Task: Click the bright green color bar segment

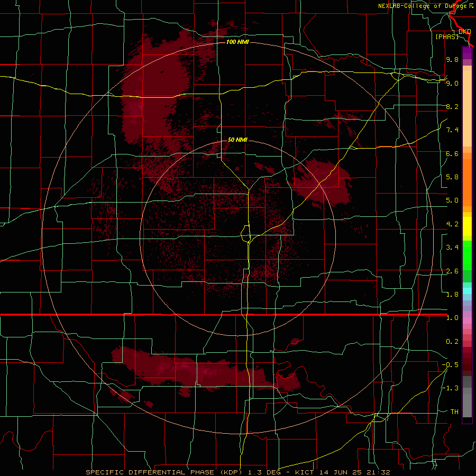Action: click(x=467, y=255)
